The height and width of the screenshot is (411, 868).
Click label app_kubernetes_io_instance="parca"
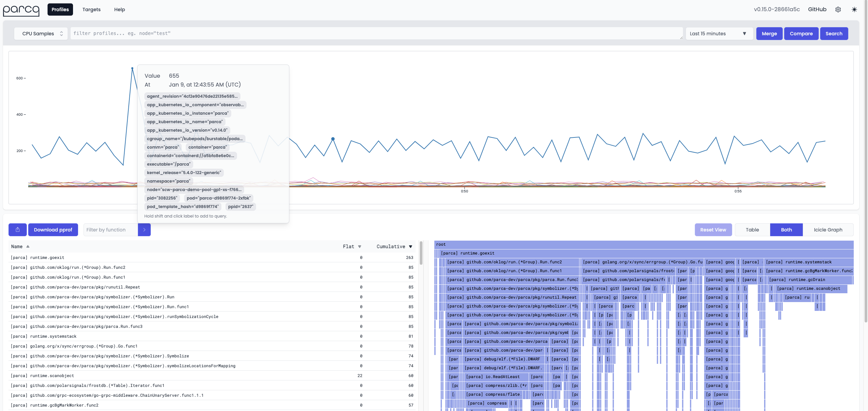point(188,113)
